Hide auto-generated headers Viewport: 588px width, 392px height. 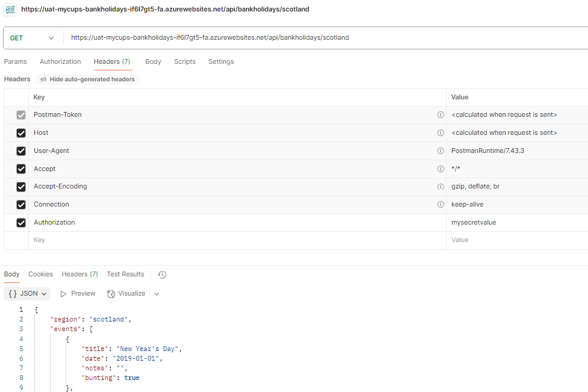coord(87,79)
